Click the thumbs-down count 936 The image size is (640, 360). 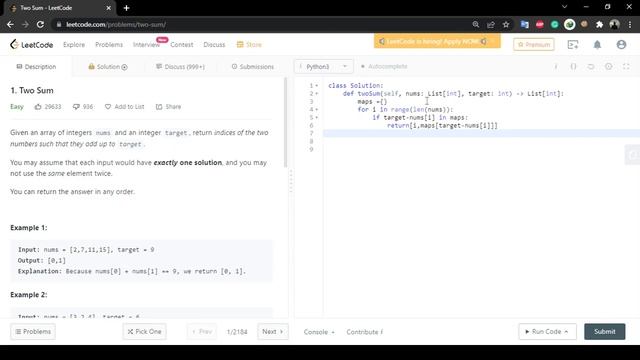(x=83, y=107)
